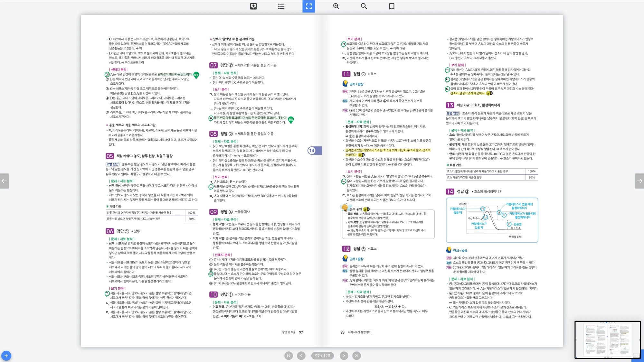
Task: Click the page preview thumbnail
Action: [x=607, y=339]
